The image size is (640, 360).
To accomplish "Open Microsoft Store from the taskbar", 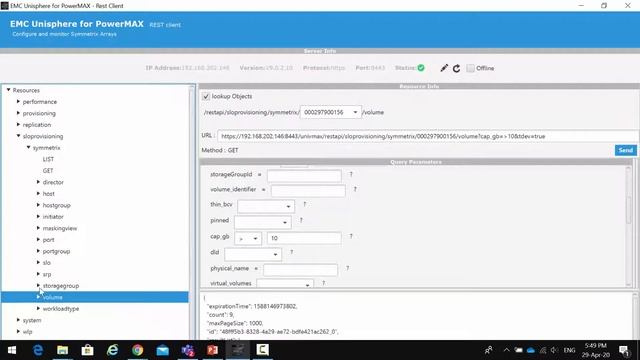I will [x=87, y=350].
